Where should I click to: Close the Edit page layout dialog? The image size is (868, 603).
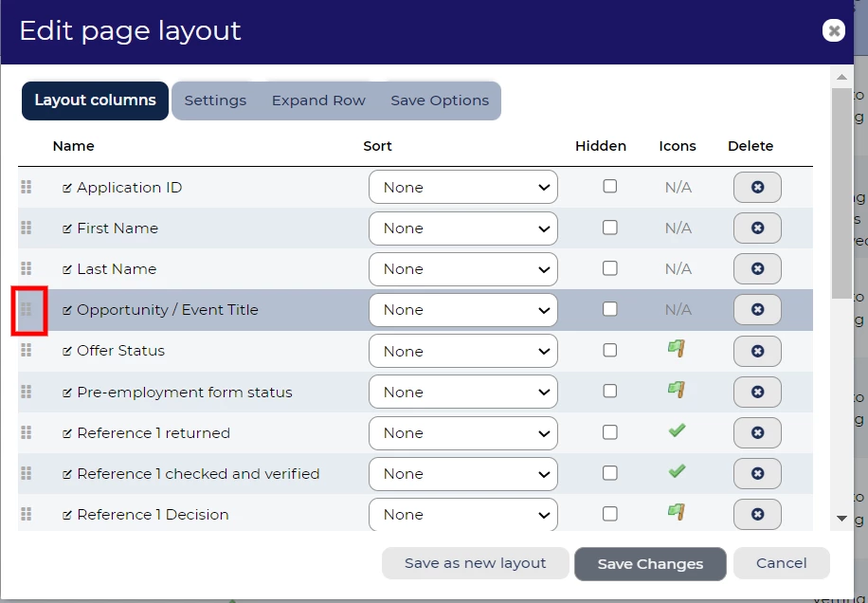tap(833, 31)
